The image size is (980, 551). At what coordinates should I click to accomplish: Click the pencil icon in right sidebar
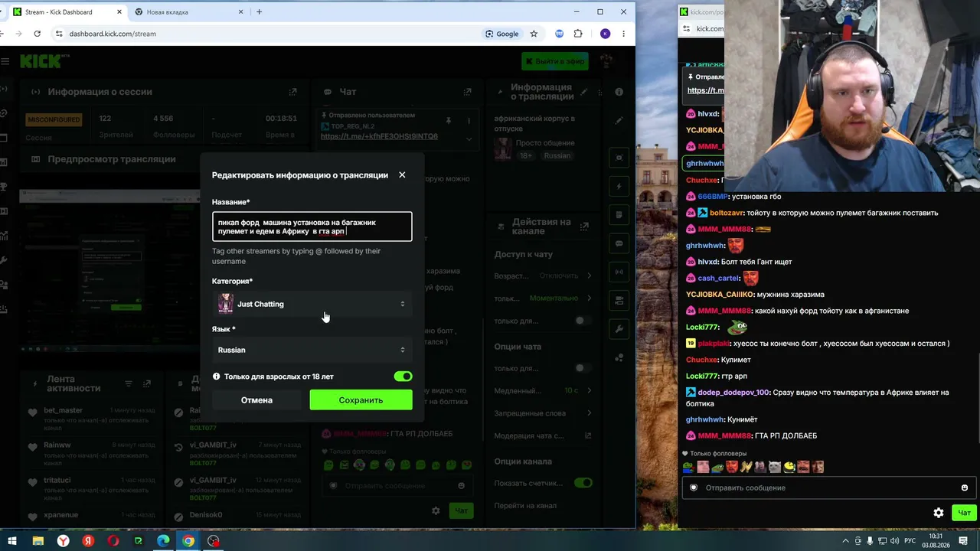tap(619, 120)
